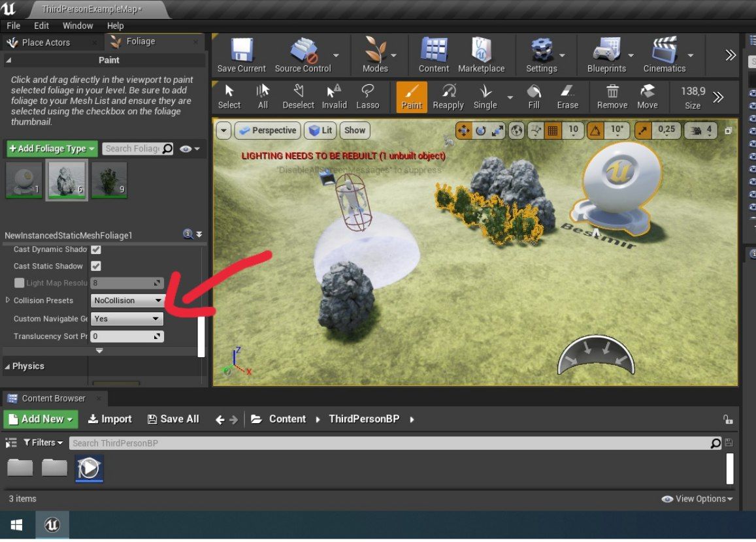756x542 pixels.
Task: Toggle grid snapping in viewport
Action: tap(553, 131)
